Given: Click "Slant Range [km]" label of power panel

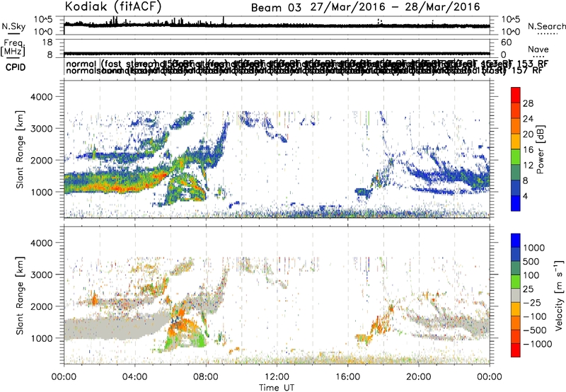Looking at the screenshot, I should [x=20, y=149].
